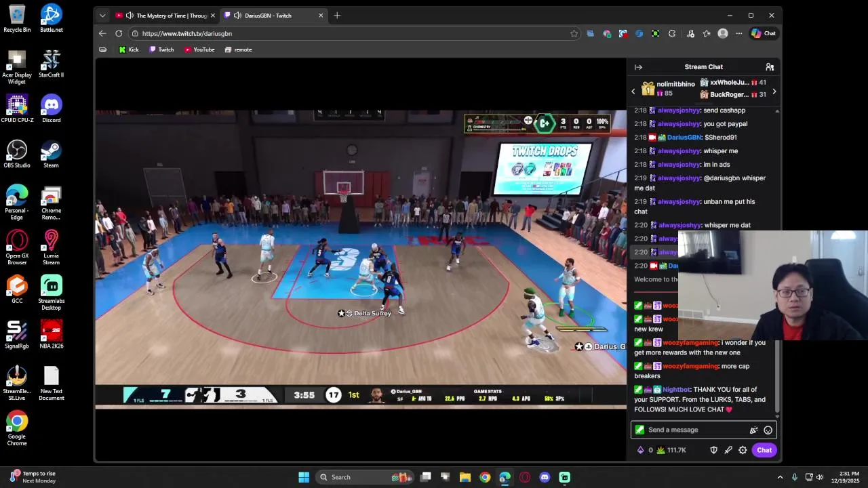This screenshot has width=868, height=488.
Task: Show the next gift leaderboard entry
Action: (774, 91)
